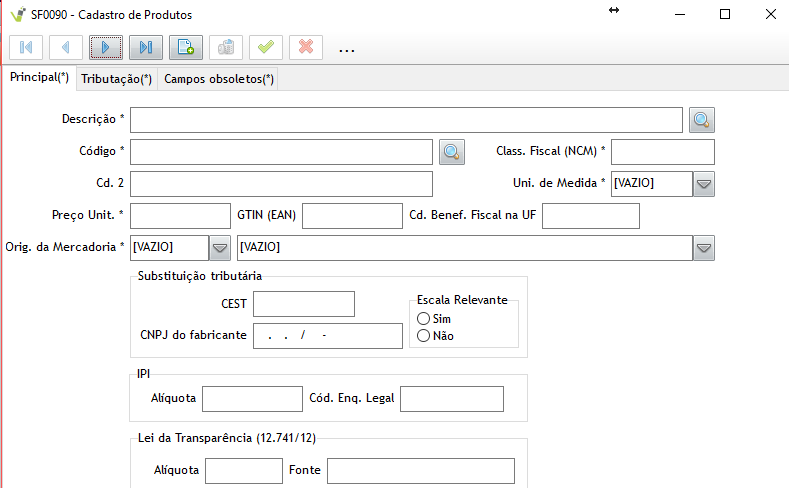The width and height of the screenshot is (789, 488).
Task: Search by Código magnifier icon
Action: (x=452, y=152)
